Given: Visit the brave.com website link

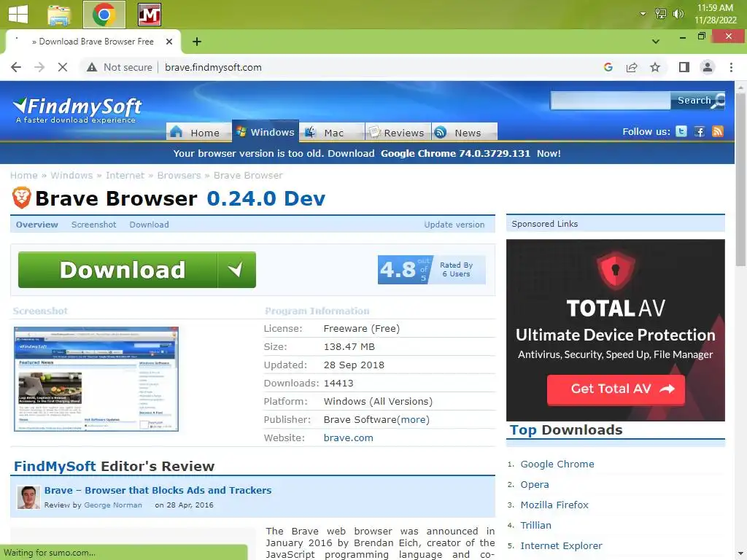Looking at the screenshot, I should click(x=348, y=437).
